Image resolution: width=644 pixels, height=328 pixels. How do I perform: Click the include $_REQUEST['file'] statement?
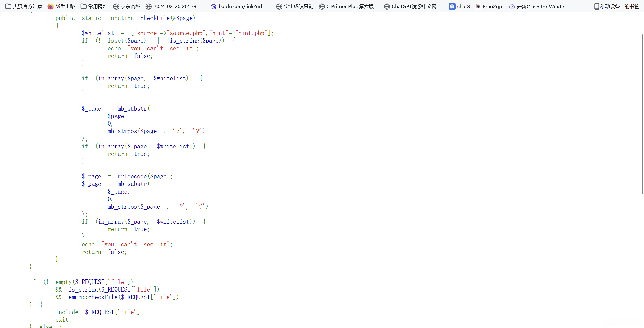[x=99, y=312]
